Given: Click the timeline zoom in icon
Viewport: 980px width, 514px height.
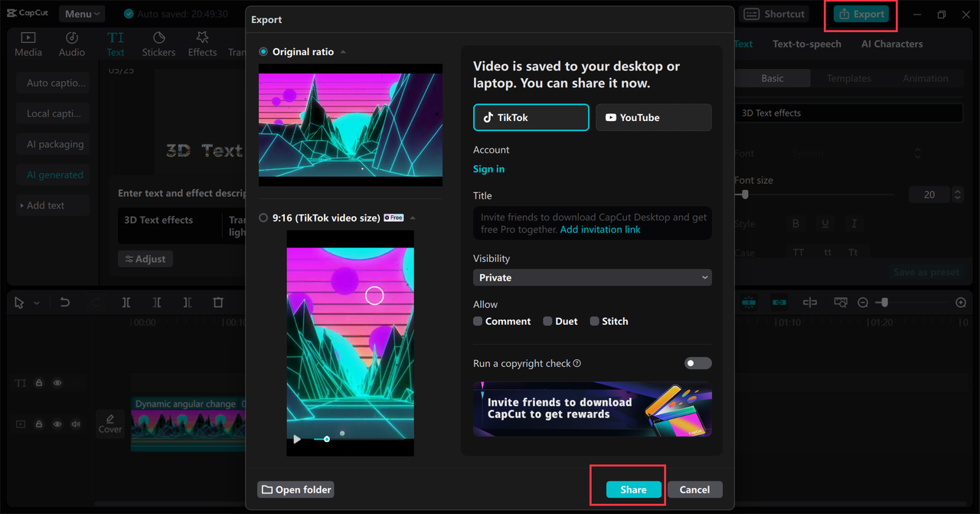Looking at the screenshot, I should coord(961,303).
